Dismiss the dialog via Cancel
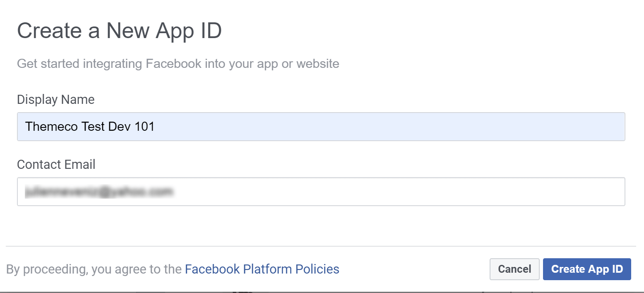 pos(514,269)
